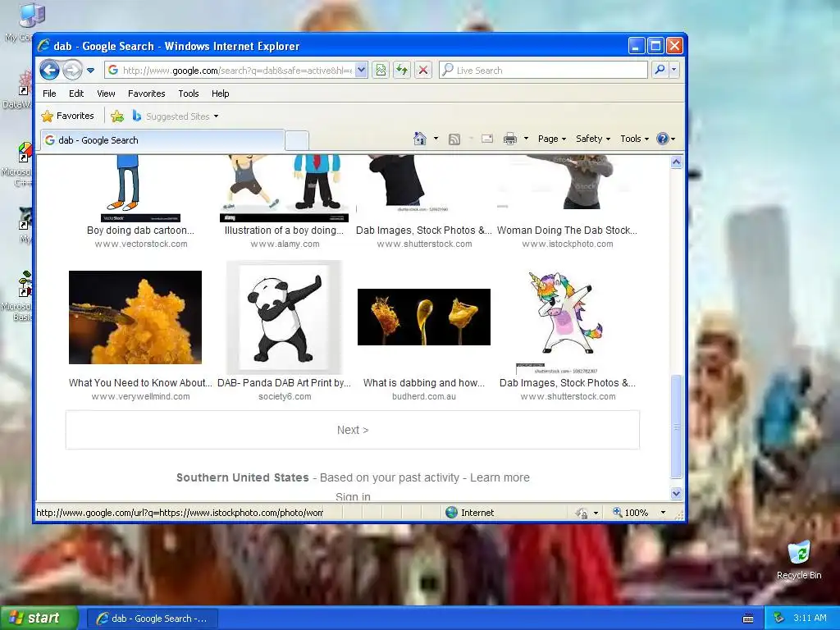Click the Learn more location link
This screenshot has height=630, width=840.
pyautogui.click(x=500, y=478)
